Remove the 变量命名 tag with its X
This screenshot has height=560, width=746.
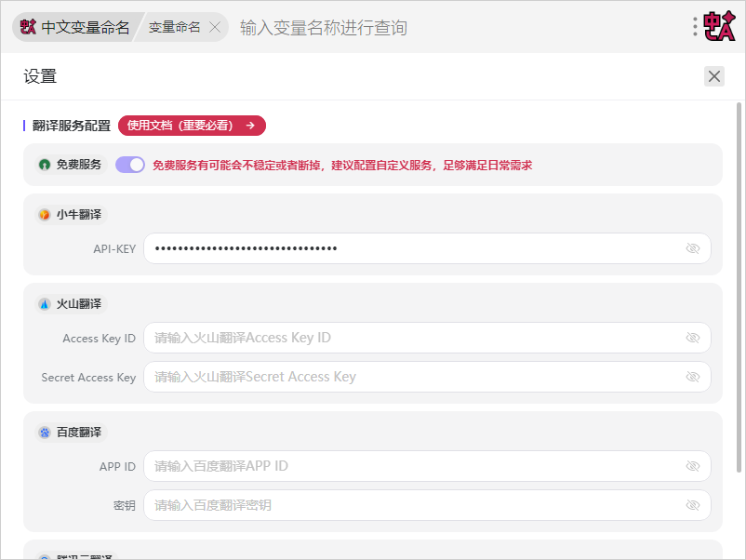215,28
